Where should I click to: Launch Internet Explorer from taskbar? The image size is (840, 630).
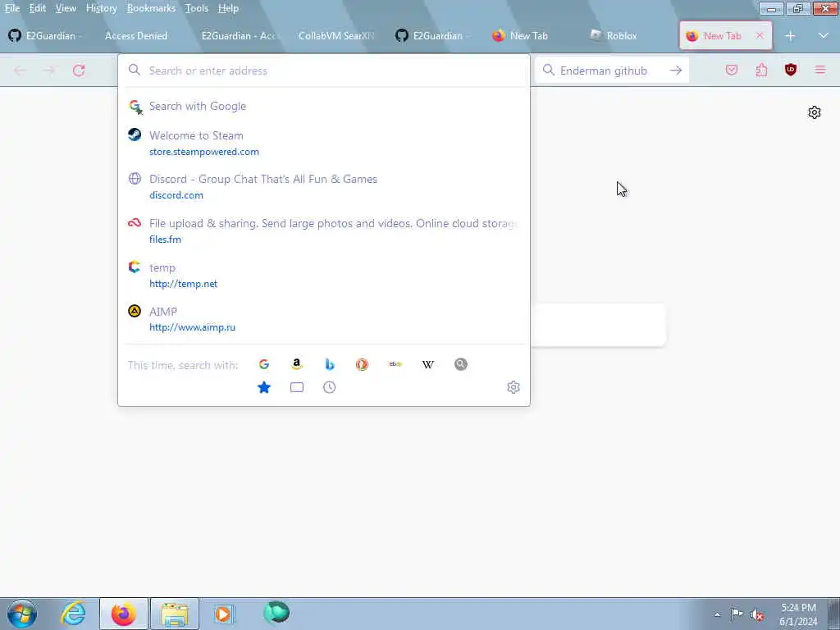click(x=72, y=614)
